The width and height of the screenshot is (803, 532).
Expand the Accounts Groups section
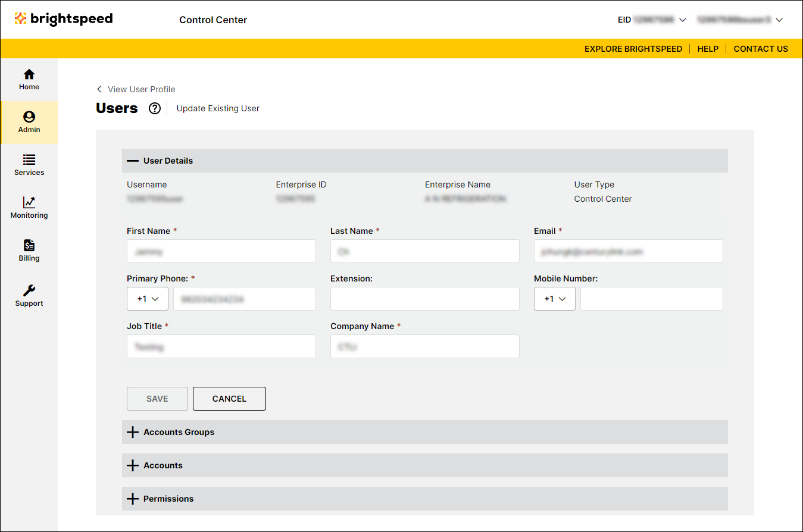pos(425,432)
